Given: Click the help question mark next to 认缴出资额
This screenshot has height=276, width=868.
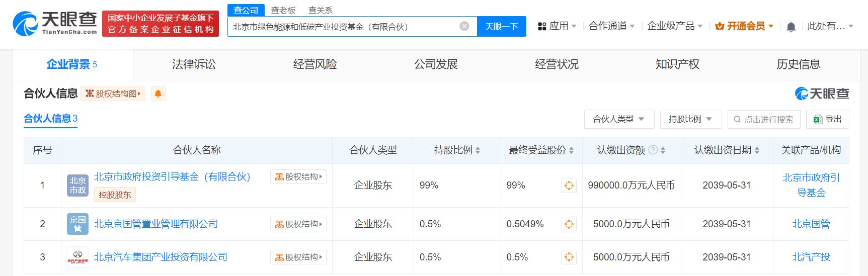Looking at the screenshot, I should click(653, 150).
